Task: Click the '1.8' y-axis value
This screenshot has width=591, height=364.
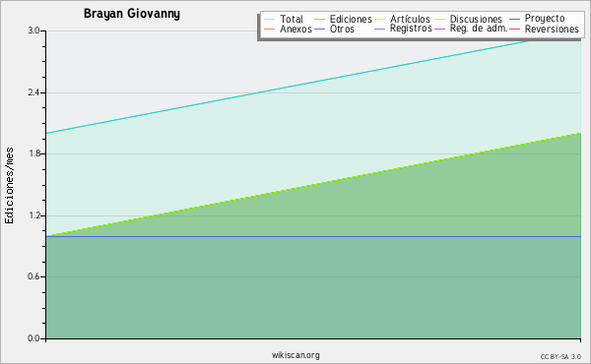Action: (33, 153)
